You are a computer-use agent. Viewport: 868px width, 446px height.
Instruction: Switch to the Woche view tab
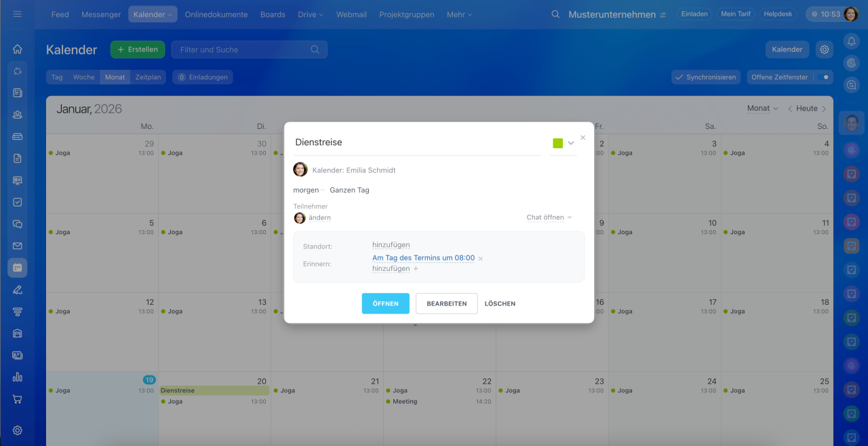84,77
